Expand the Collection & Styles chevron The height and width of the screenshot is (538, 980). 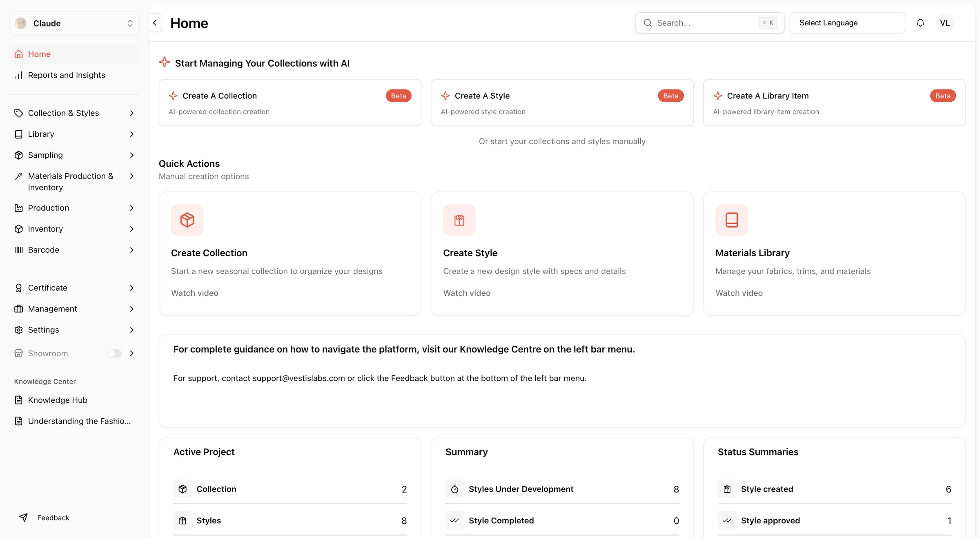(131, 113)
